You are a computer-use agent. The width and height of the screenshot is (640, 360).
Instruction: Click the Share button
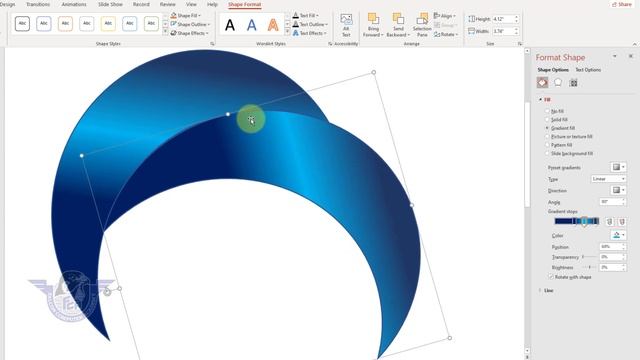click(621, 4)
